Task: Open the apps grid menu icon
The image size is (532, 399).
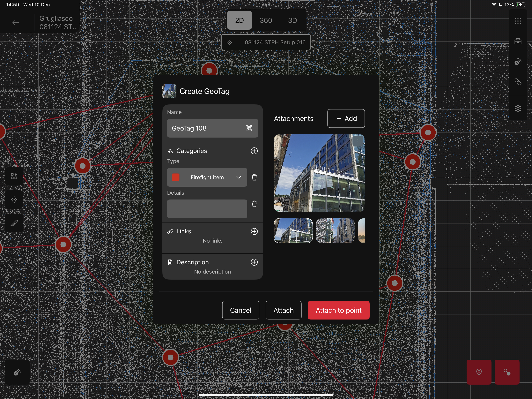Action: click(518, 21)
